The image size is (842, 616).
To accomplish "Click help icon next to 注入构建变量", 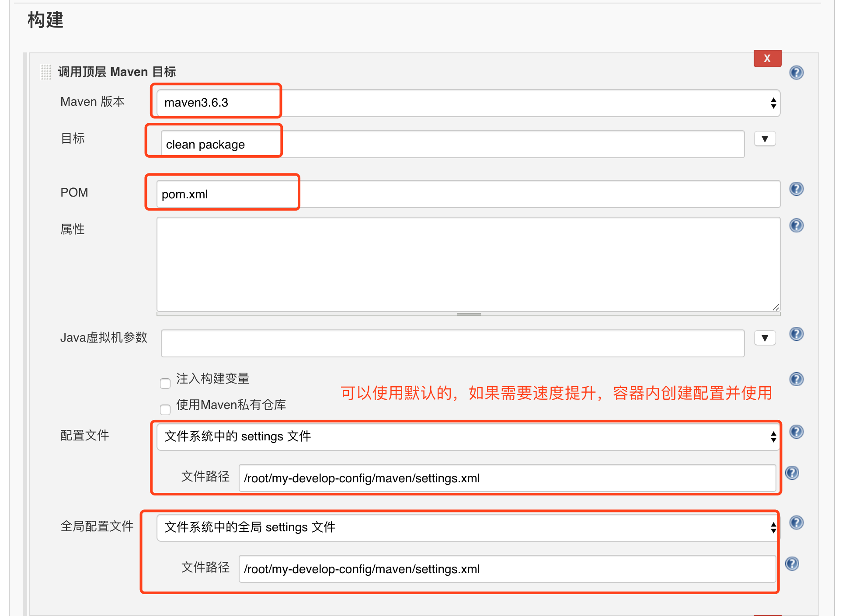I will pyautogui.click(x=796, y=379).
